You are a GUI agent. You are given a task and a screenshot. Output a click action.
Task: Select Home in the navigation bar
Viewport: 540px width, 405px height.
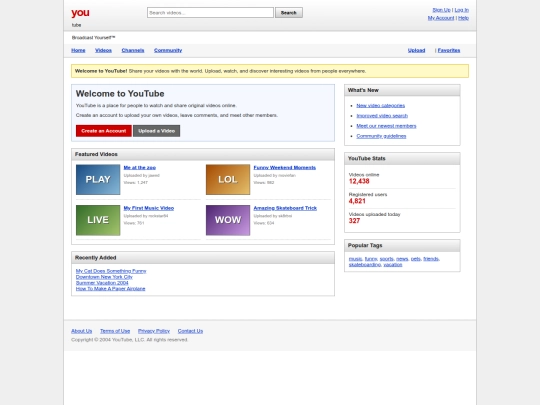tap(78, 50)
